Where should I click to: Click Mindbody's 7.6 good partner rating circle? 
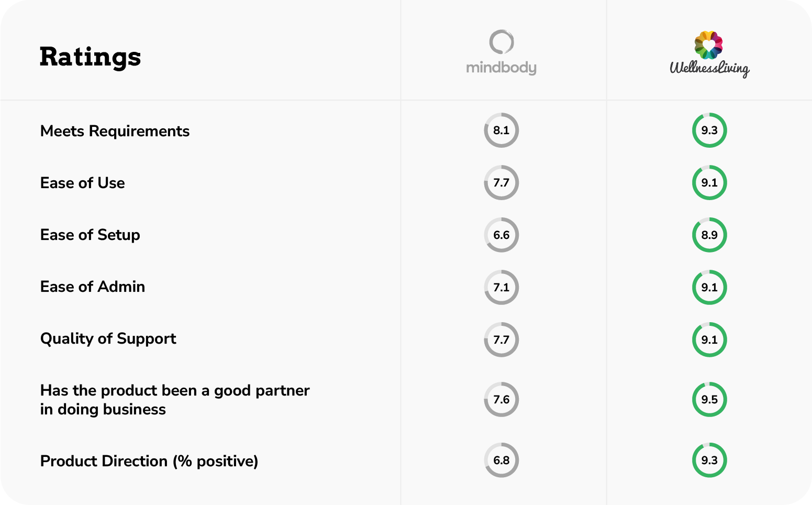pyautogui.click(x=501, y=400)
